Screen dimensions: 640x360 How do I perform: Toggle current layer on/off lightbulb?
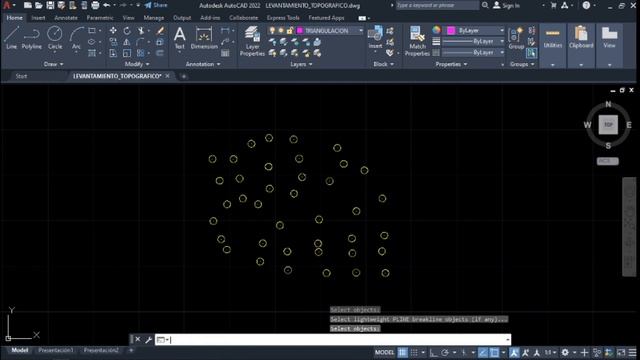[x=272, y=31]
